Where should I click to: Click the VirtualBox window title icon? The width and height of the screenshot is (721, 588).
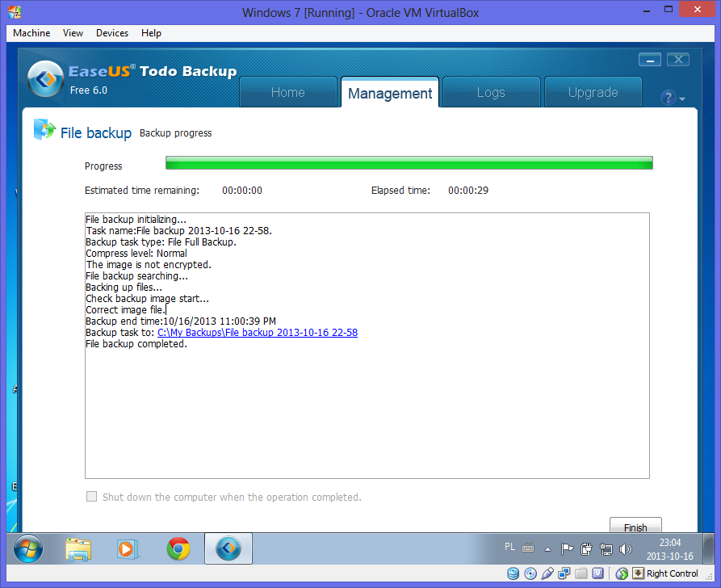pos(15,12)
